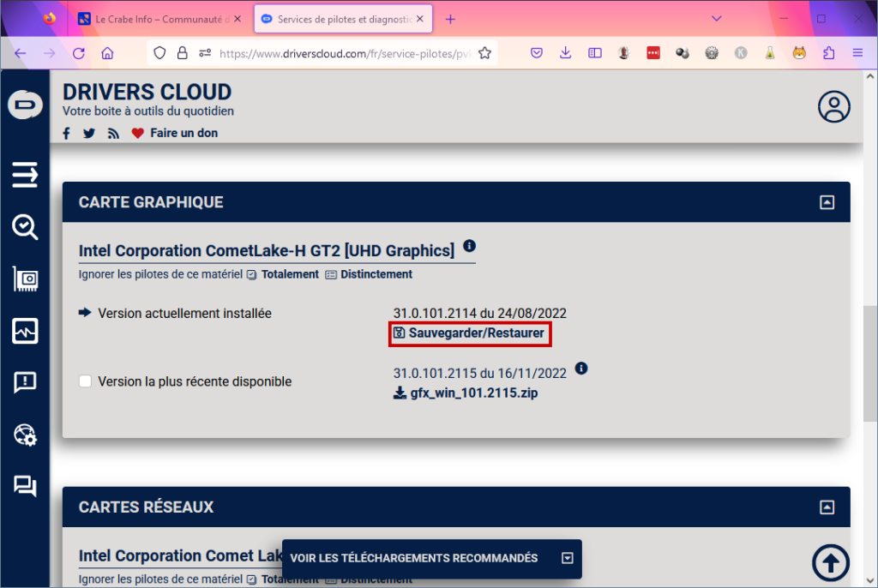878x588 pixels.
Task: Close the Le Crabe Info tab
Action: (x=238, y=19)
